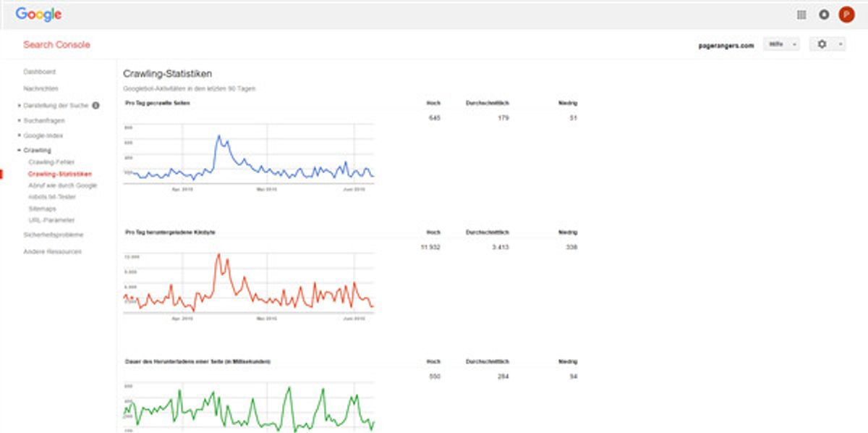The height and width of the screenshot is (433, 868).
Task: Open the Sitemaps page
Action: pos(42,209)
